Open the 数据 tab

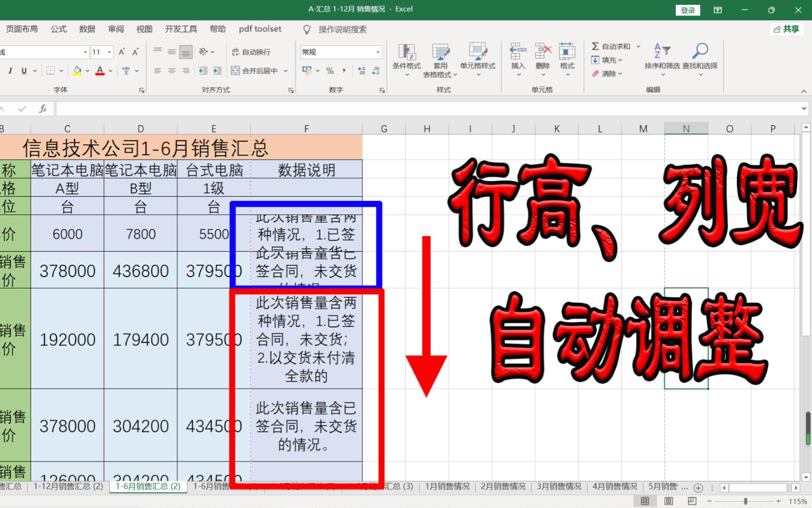pyautogui.click(x=87, y=29)
